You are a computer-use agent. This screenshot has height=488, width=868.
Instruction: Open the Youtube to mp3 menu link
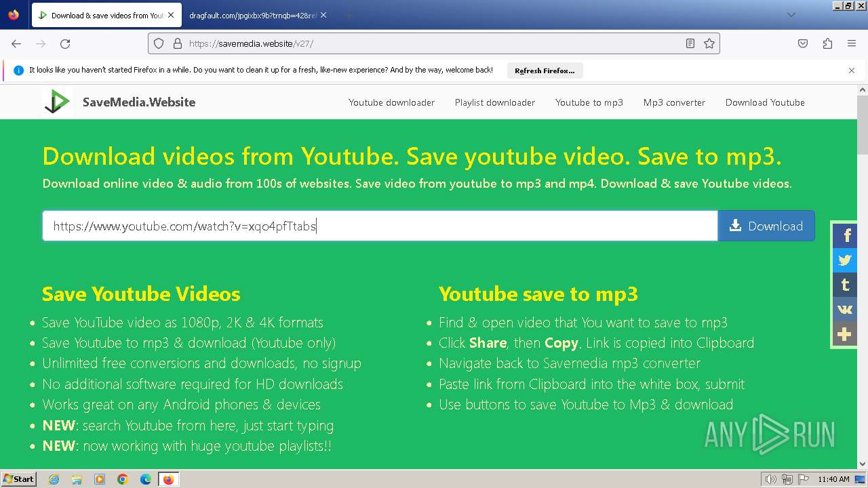(x=589, y=102)
